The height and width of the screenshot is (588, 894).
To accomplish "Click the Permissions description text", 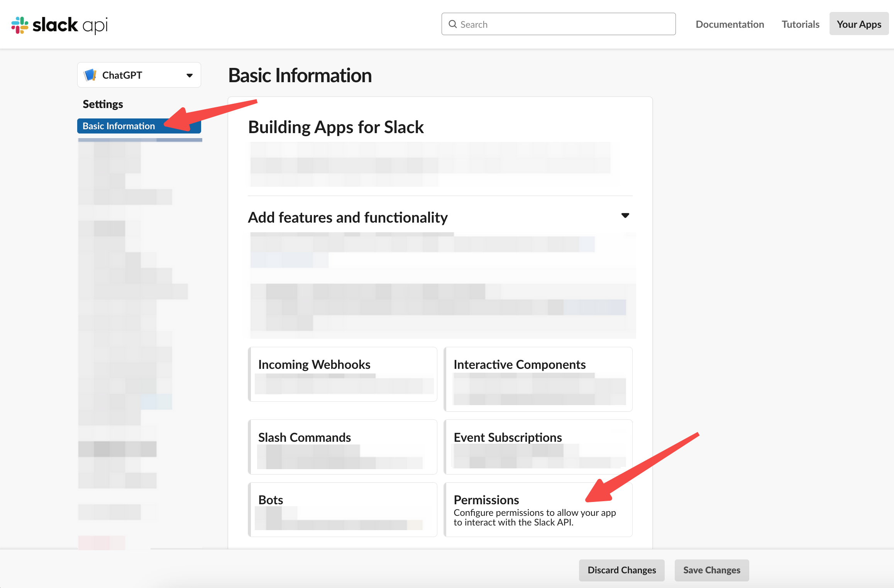I will pos(535,517).
